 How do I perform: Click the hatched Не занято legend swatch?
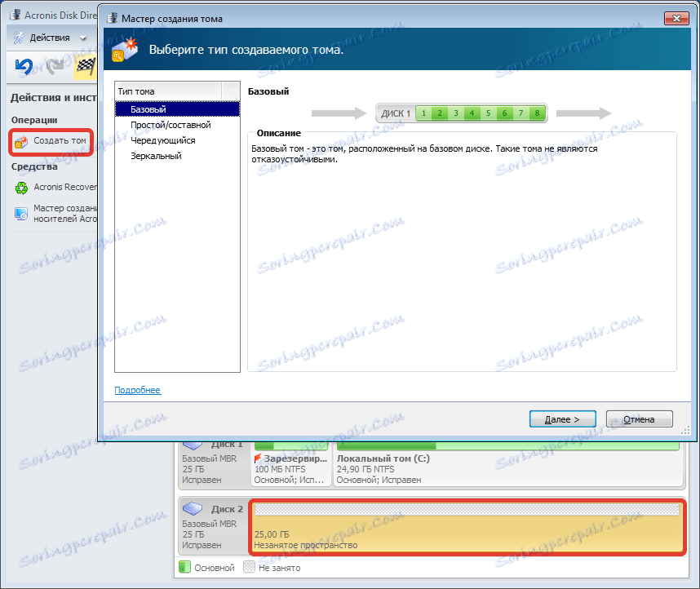coord(249,567)
